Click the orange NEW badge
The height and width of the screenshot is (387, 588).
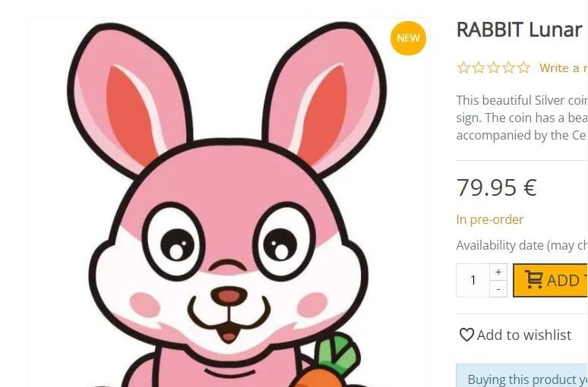[x=409, y=38]
